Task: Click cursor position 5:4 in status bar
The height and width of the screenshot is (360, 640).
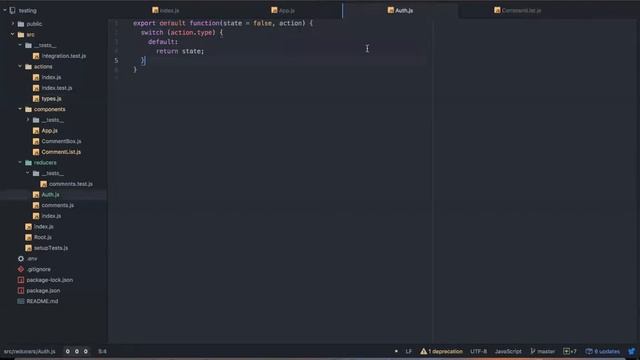Action: pyautogui.click(x=102, y=351)
